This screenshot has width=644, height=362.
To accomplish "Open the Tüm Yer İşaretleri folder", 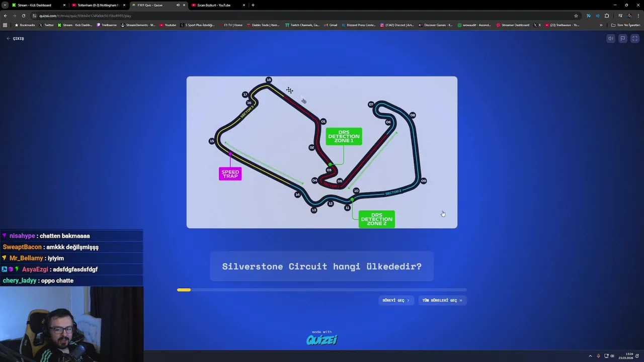I will coord(625,25).
